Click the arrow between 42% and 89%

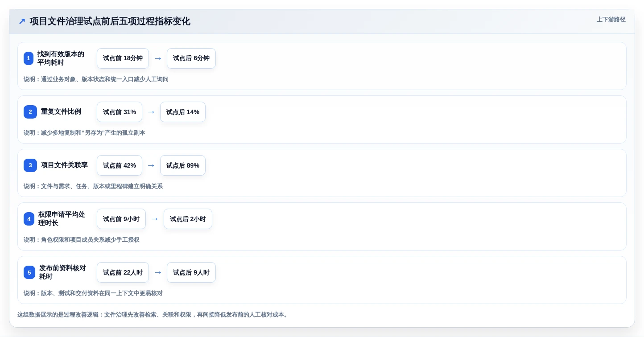151,165
